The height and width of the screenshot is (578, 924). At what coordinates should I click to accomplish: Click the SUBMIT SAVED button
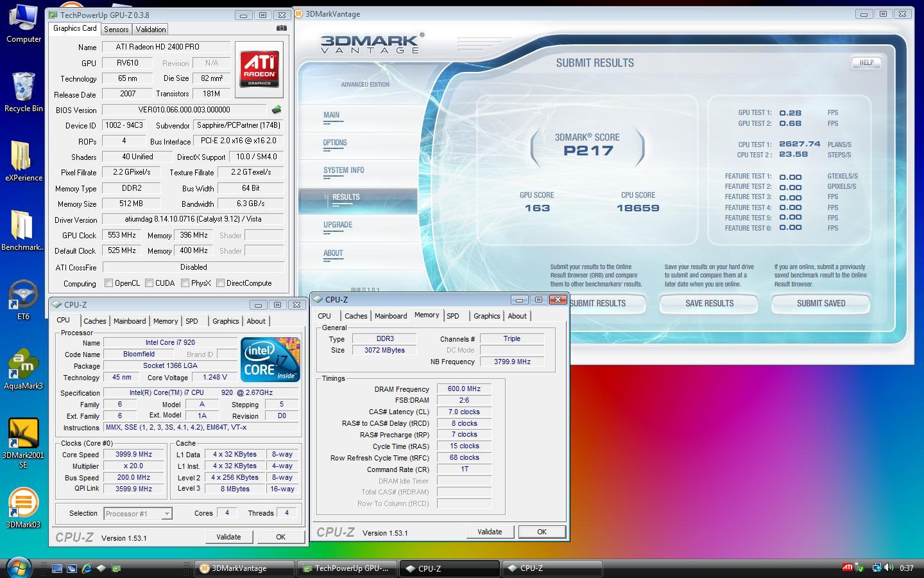821,304
